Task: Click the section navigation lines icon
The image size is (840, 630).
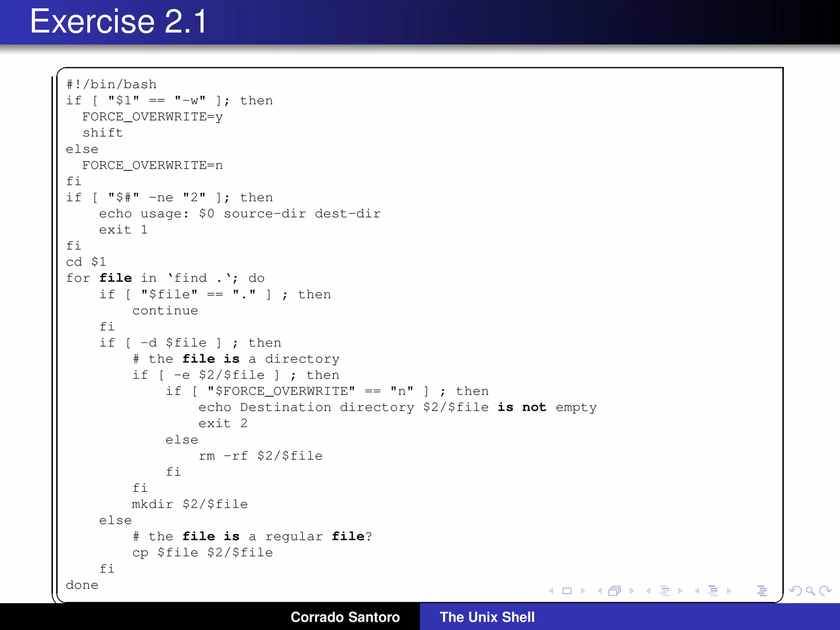Action: pos(713,591)
